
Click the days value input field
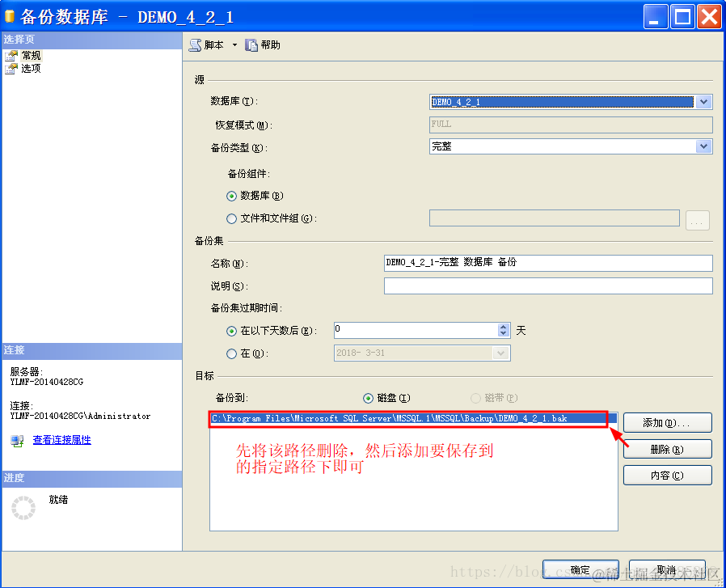coord(416,330)
